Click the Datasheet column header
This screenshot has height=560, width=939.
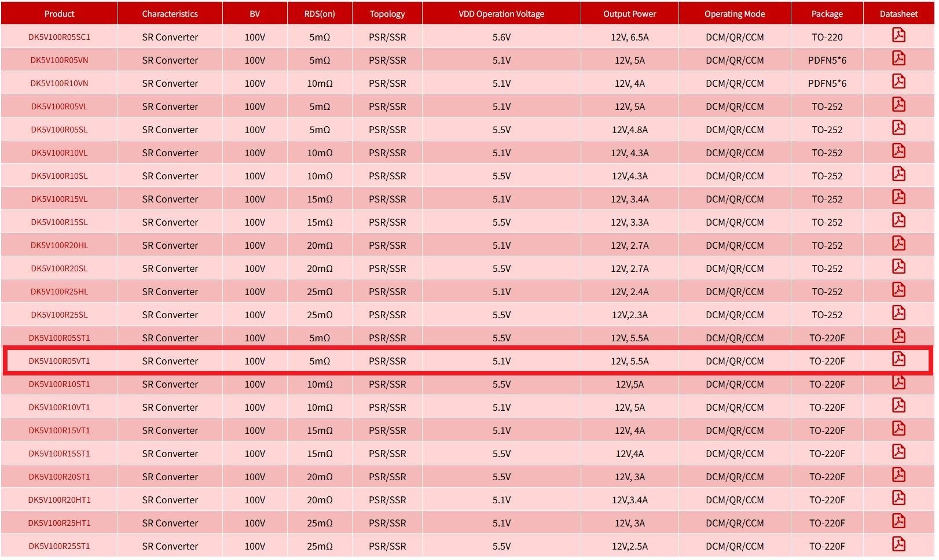(x=899, y=14)
